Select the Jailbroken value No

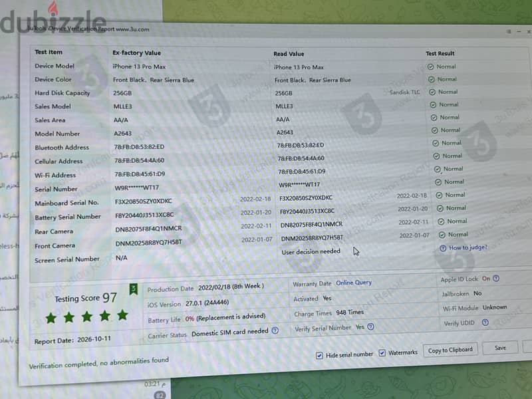coord(477,293)
